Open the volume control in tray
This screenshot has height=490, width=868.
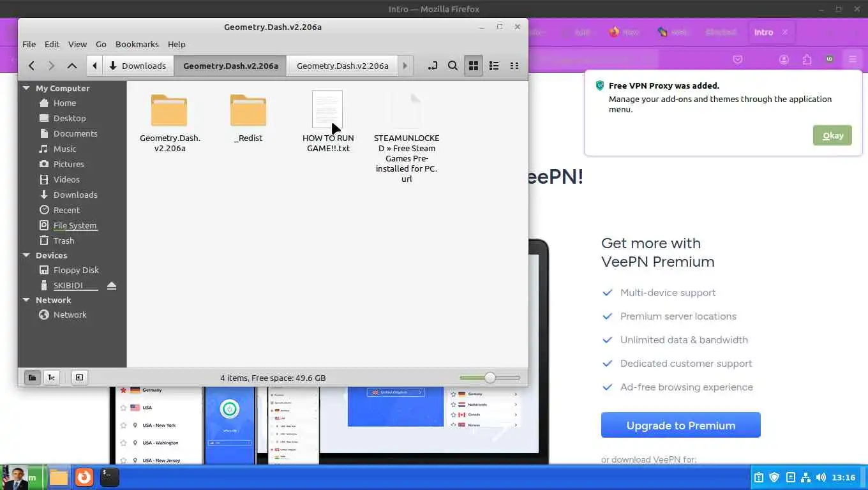pos(821,477)
